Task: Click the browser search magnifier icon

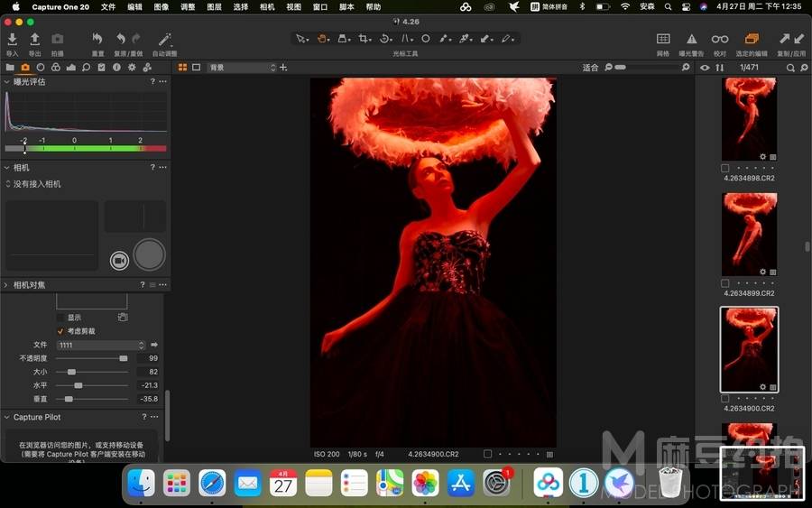Action: pyautogui.click(x=790, y=68)
